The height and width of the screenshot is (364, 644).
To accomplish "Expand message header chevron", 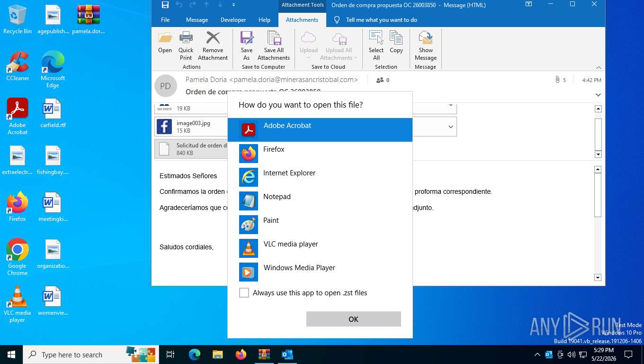I will coord(599,95).
